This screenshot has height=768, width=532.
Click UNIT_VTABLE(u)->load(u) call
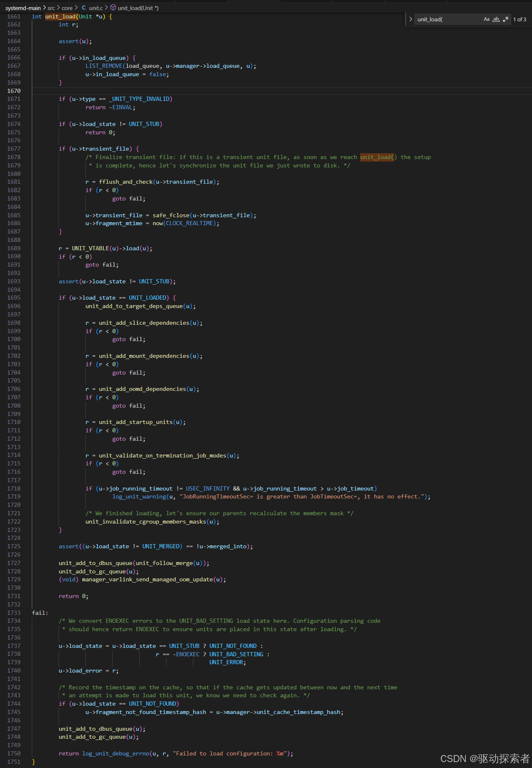[x=110, y=248]
